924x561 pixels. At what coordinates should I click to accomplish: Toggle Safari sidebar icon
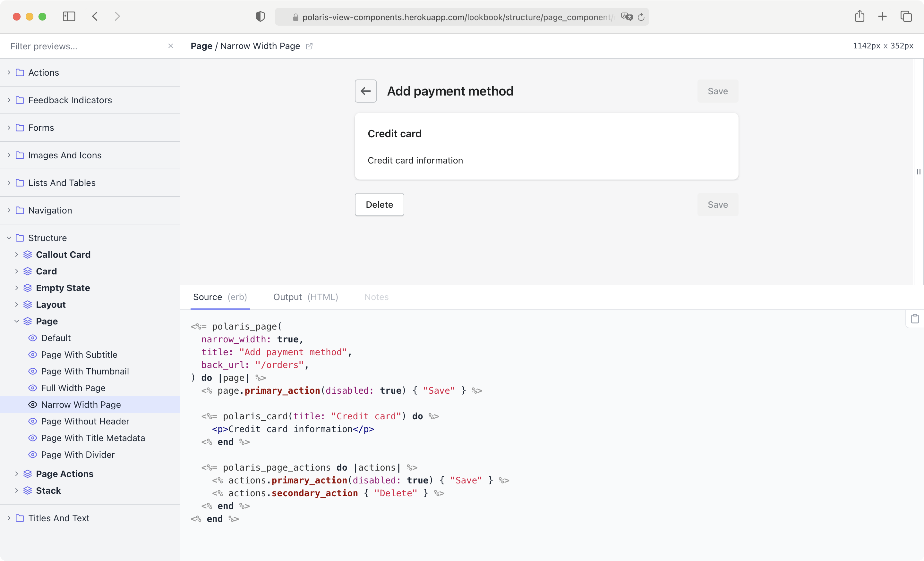click(x=69, y=16)
